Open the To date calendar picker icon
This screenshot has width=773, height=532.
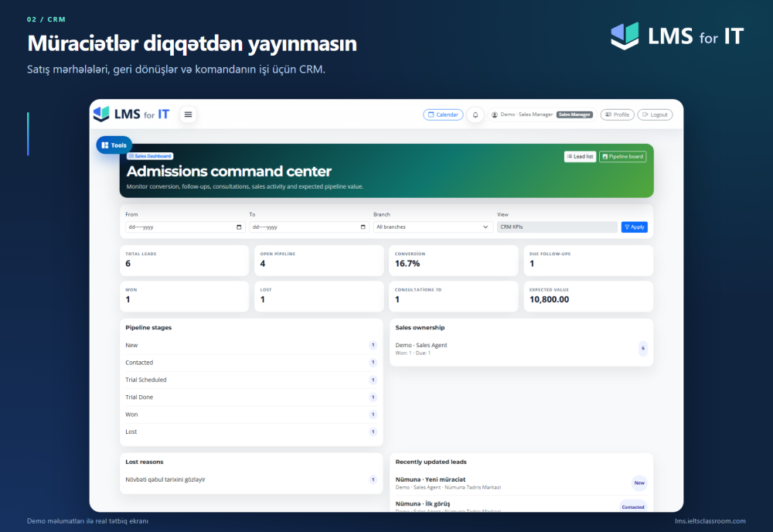[x=363, y=227]
